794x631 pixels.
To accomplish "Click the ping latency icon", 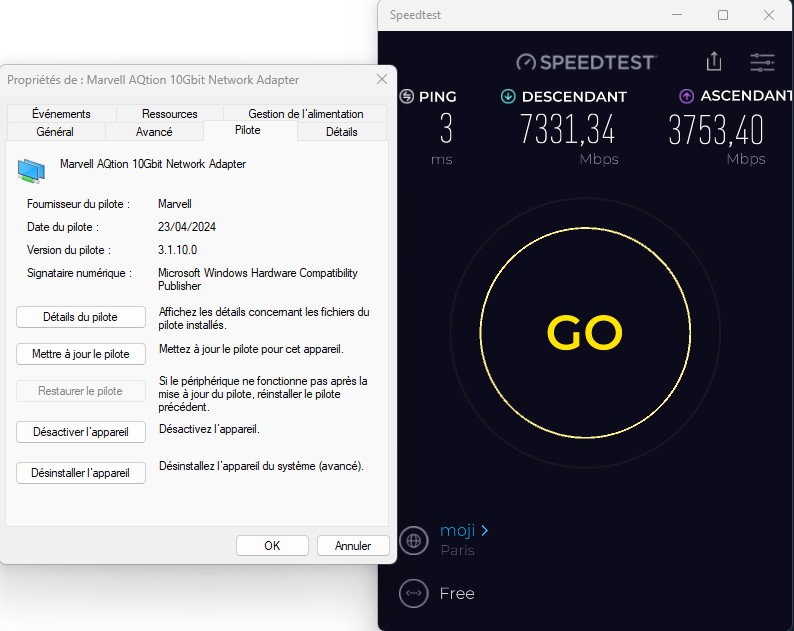I will click(407, 97).
